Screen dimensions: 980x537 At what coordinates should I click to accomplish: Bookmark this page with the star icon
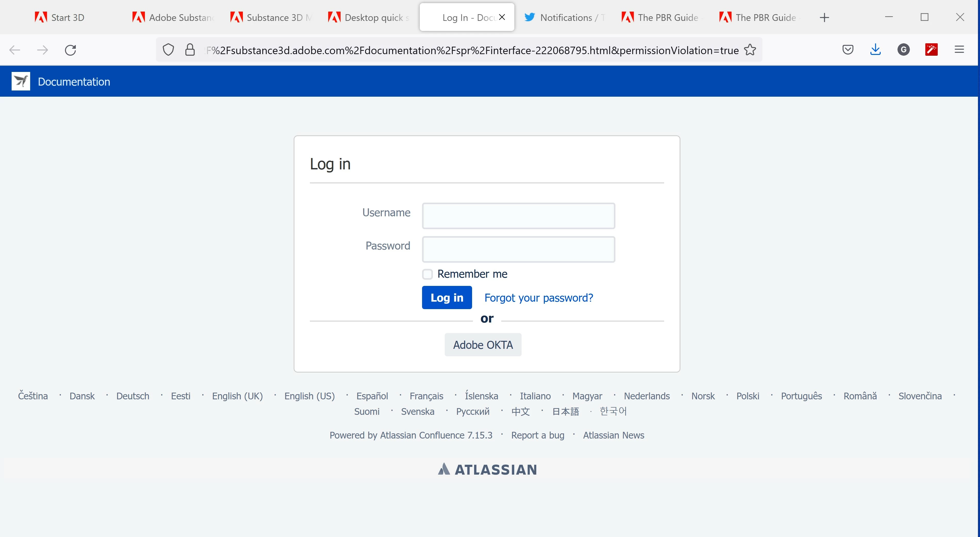point(750,50)
